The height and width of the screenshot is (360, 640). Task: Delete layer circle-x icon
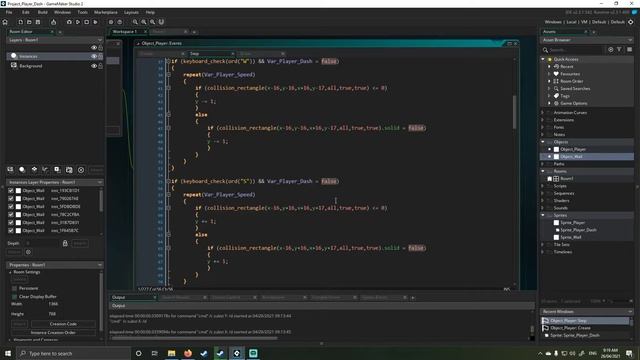pyautogui.click(x=81, y=170)
